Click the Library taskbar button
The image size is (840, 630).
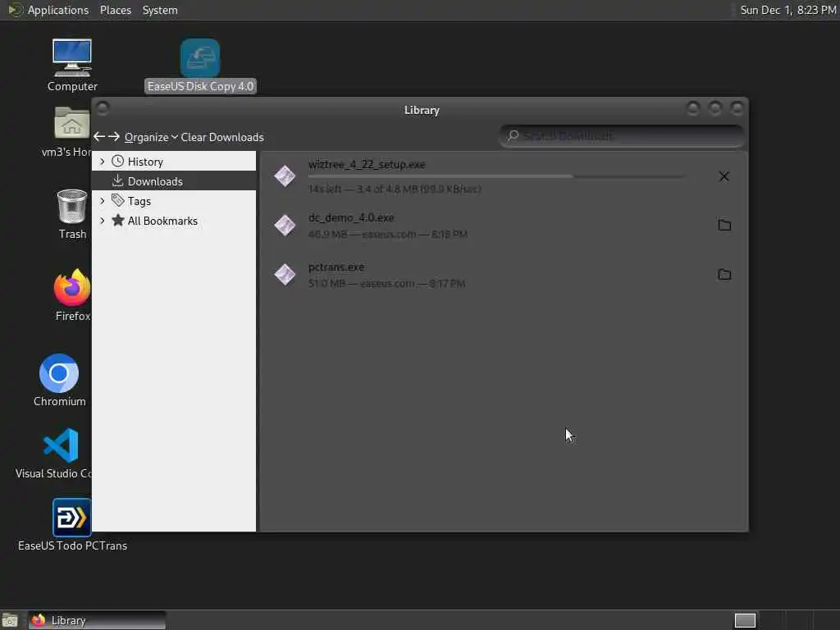[x=97, y=620]
